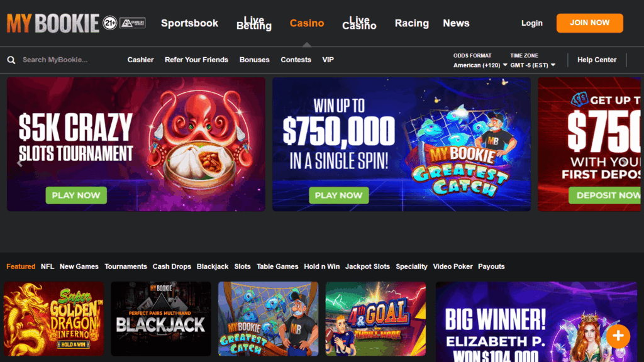Screen dimensions: 644x362
Task: Click the search magnifier icon
Action: [11, 60]
